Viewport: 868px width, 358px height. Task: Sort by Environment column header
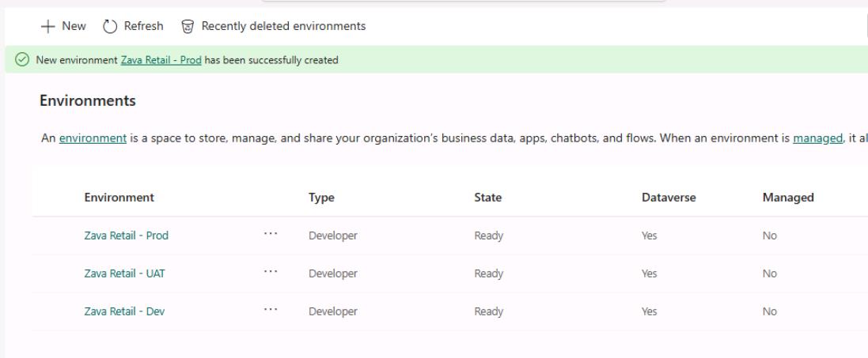(119, 198)
